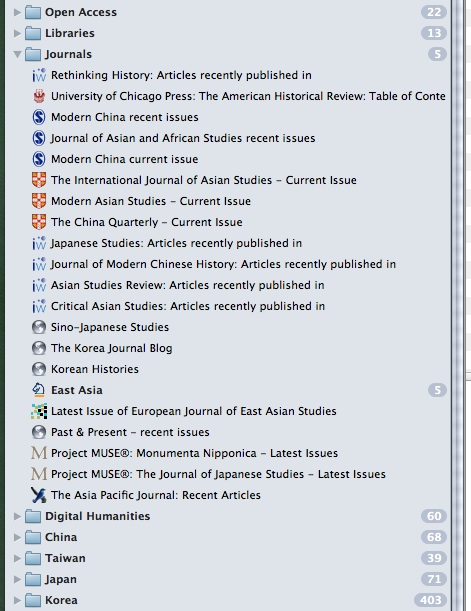
Task: Click the unread count 22 on Open Access
Action: (x=434, y=12)
